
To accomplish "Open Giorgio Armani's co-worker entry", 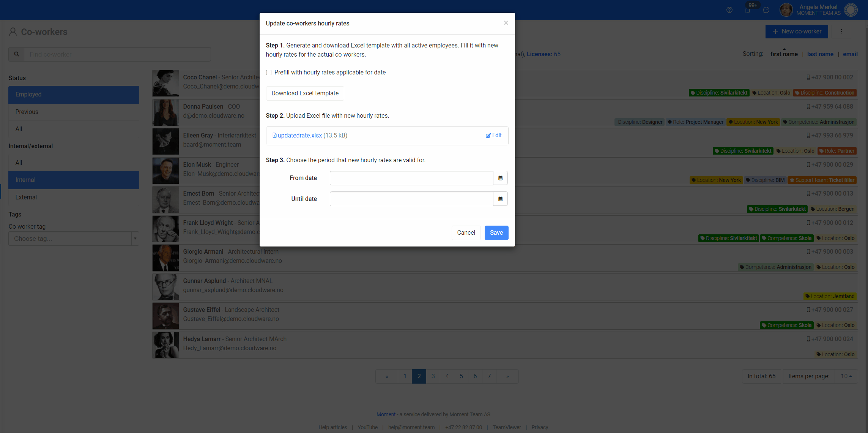I will click(x=505, y=258).
